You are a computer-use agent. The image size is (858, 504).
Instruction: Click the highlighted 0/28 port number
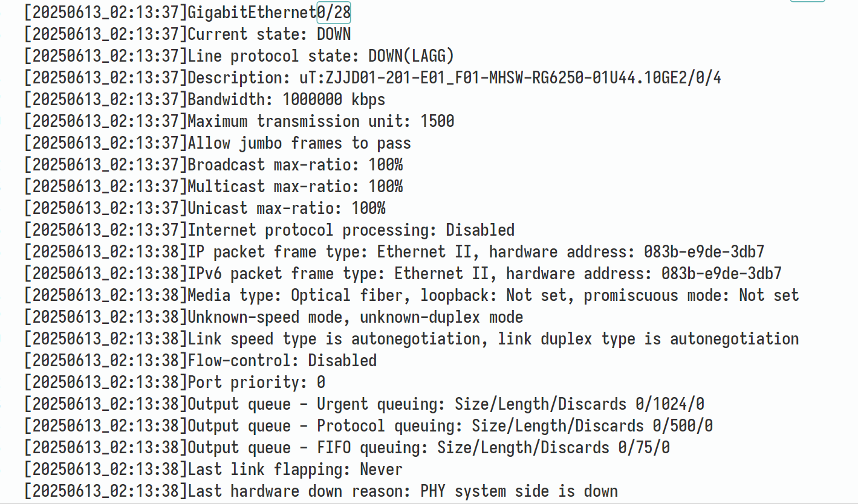[334, 12]
